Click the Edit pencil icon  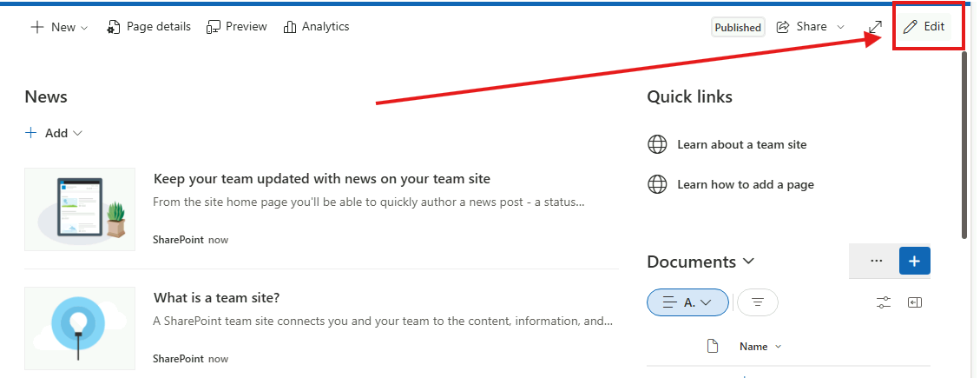(x=911, y=27)
